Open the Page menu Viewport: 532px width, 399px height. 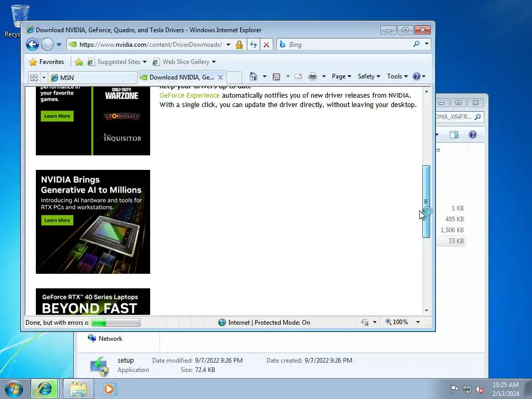341,76
